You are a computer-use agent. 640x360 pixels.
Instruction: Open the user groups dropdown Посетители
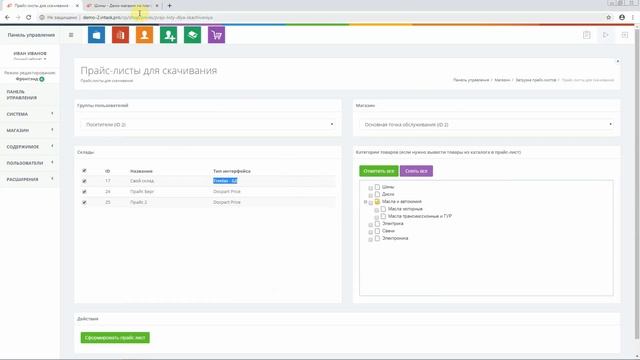pos(208,124)
